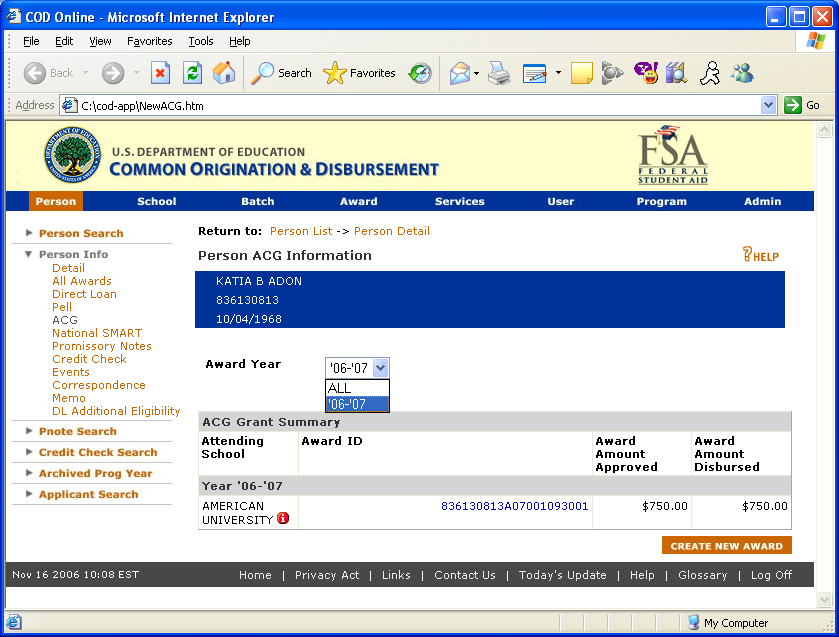Click the Stop loading toolbar icon
Screen dimensions: 839x637
tap(160, 73)
